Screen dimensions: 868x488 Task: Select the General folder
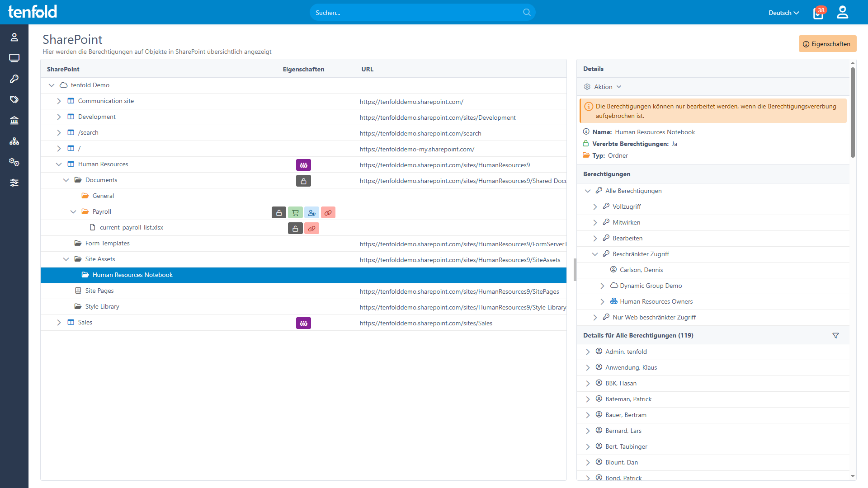[x=103, y=196]
